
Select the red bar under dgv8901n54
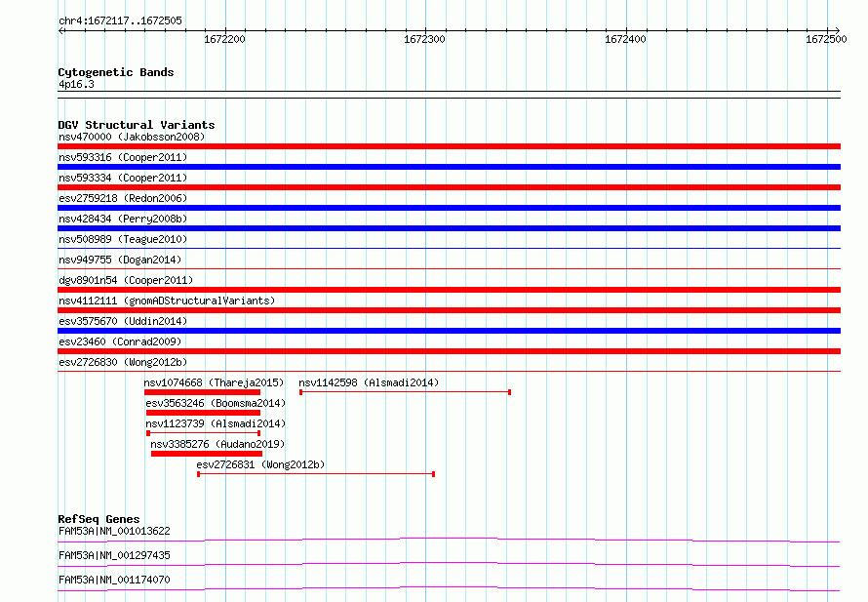[449, 290]
